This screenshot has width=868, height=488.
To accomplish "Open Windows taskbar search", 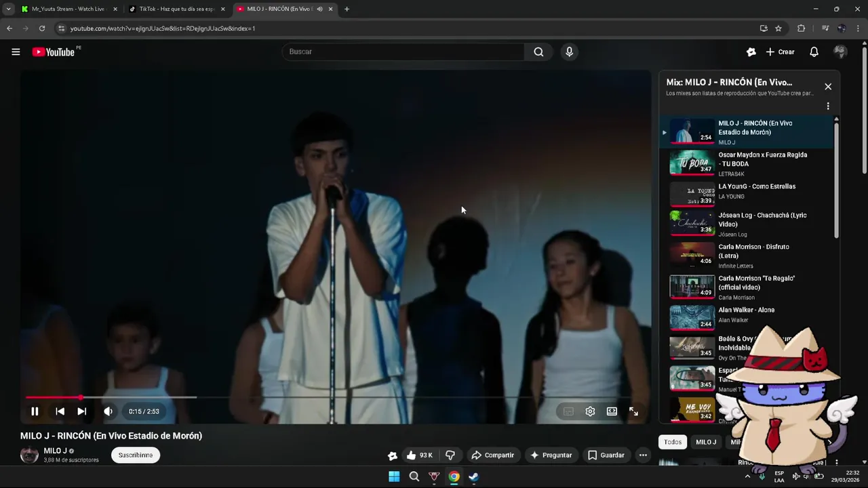I will pos(414,476).
